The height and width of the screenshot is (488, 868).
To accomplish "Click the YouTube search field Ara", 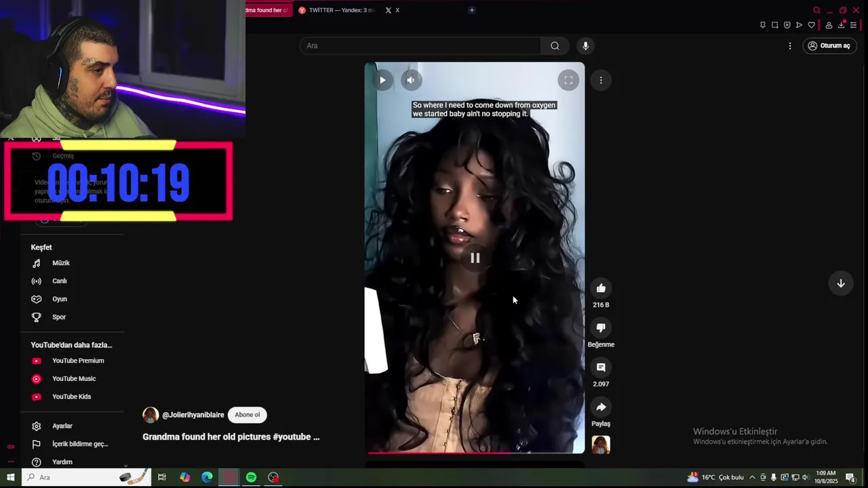I will pyautogui.click(x=420, y=45).
